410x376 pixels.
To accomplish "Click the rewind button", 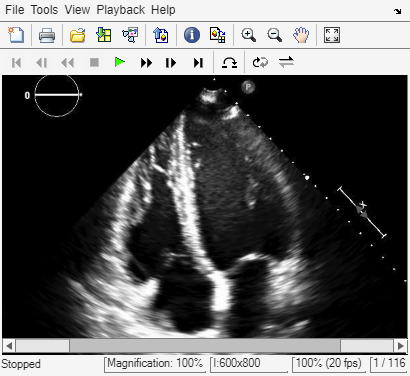I will pos(68,62).
